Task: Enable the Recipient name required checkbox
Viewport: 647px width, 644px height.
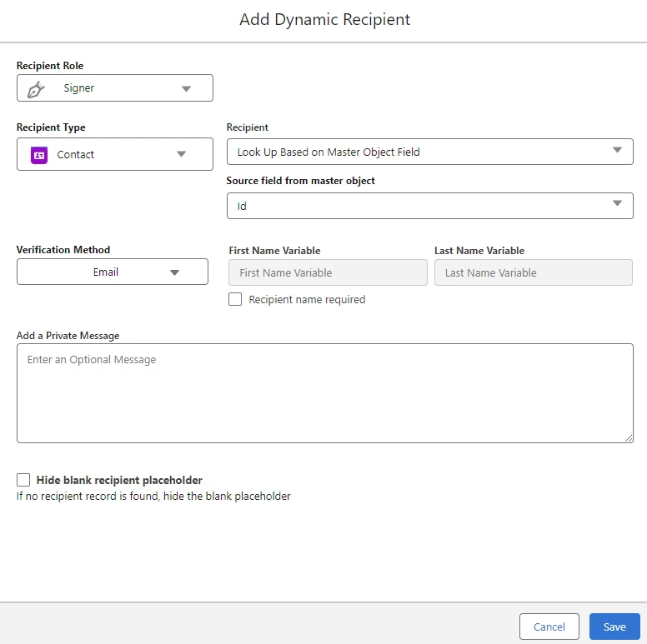Action: [235, 299]
